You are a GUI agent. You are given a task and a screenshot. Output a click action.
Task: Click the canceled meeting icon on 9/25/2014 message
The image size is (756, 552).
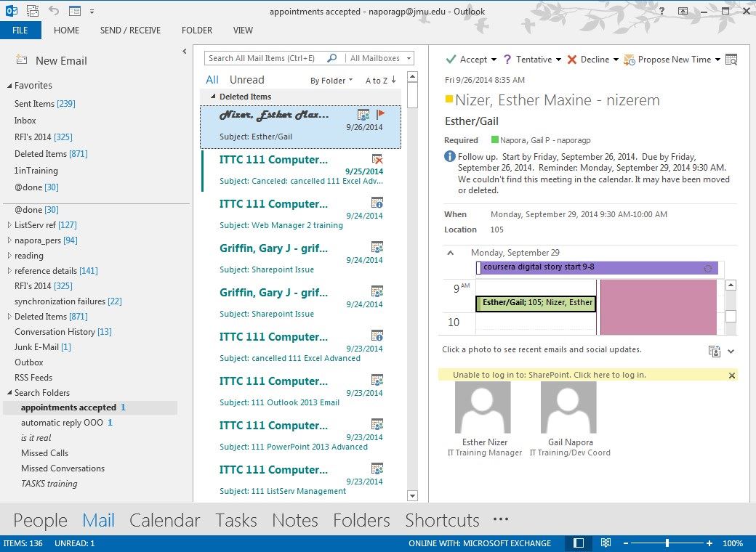[x=377, y=159]
